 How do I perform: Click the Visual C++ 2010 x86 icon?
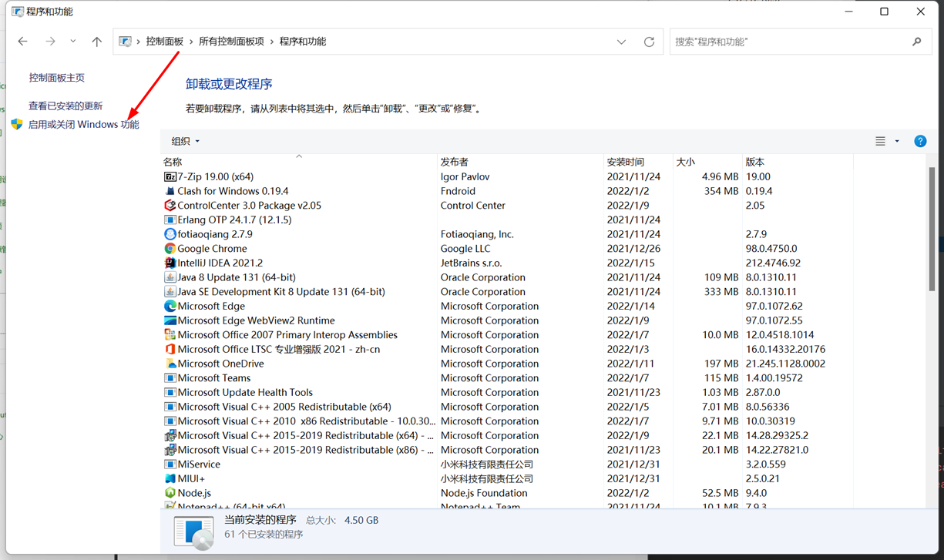pos(170,421)
